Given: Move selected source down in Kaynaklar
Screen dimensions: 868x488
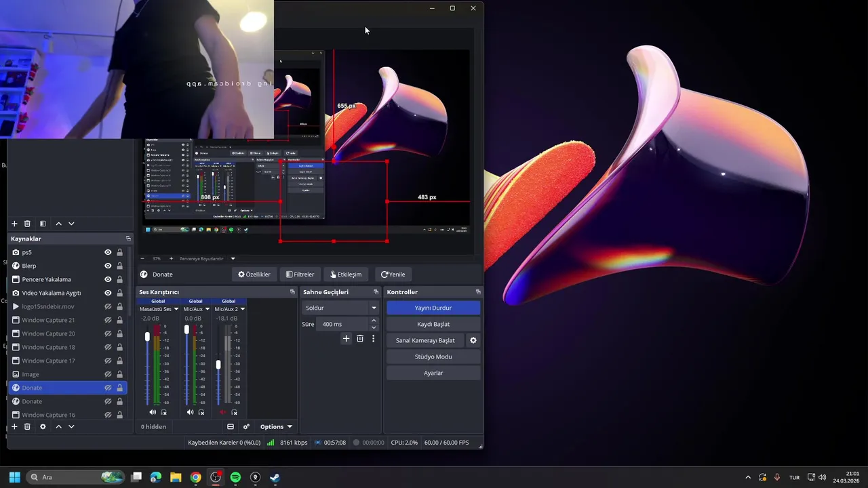Looking at the screenshot, I should (71, 426).
